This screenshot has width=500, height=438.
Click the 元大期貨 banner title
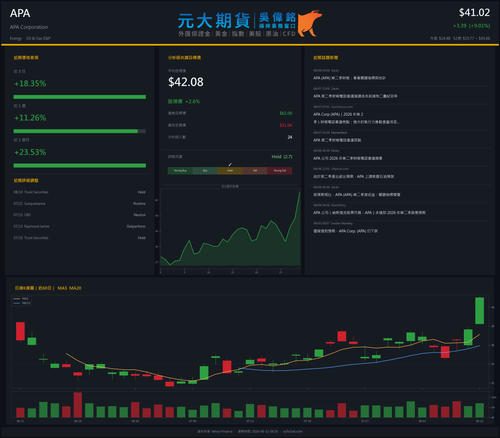214,21
